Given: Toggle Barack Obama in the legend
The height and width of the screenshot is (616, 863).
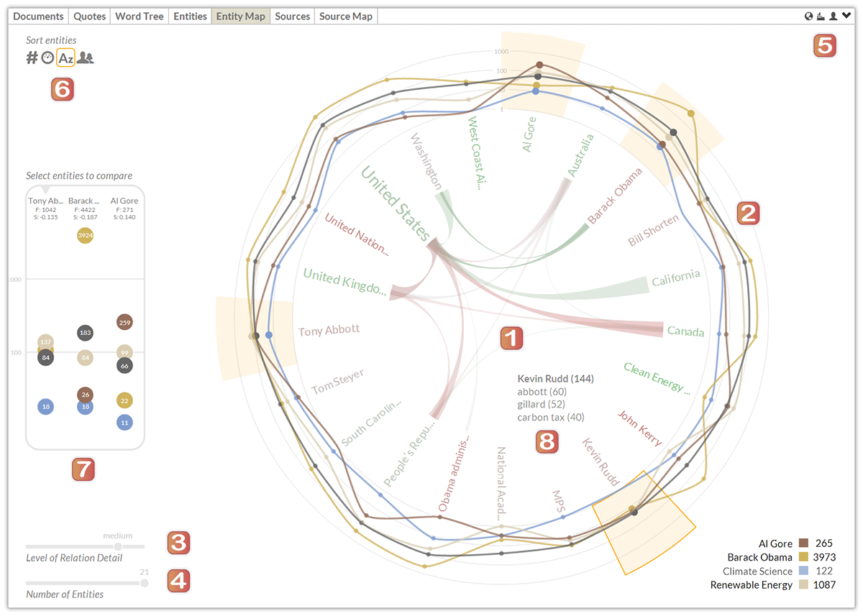Looking at the screenshot, I should pos(760,557).
